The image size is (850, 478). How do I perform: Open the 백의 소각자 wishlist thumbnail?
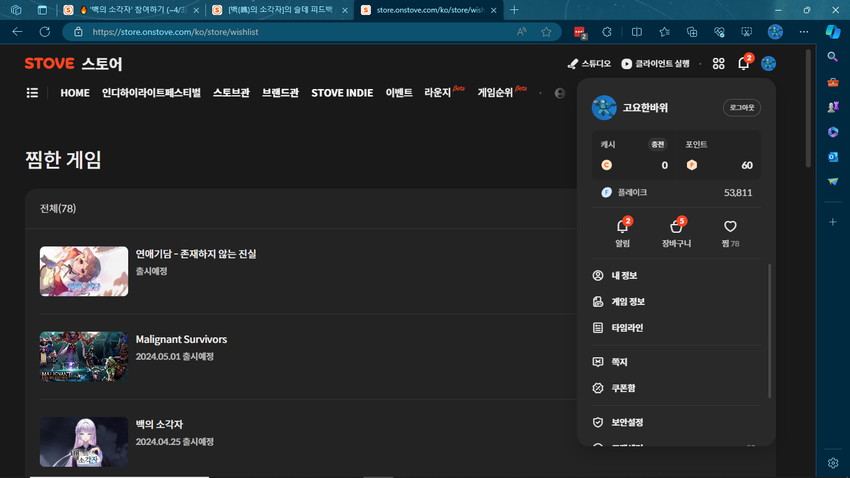pos(84,442)
